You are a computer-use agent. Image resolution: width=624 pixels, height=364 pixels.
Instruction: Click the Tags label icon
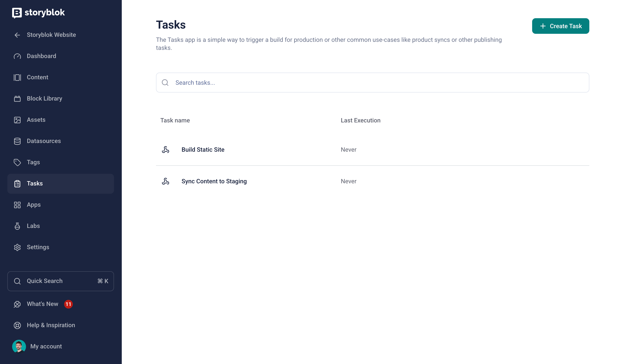(x=17, y=162)
